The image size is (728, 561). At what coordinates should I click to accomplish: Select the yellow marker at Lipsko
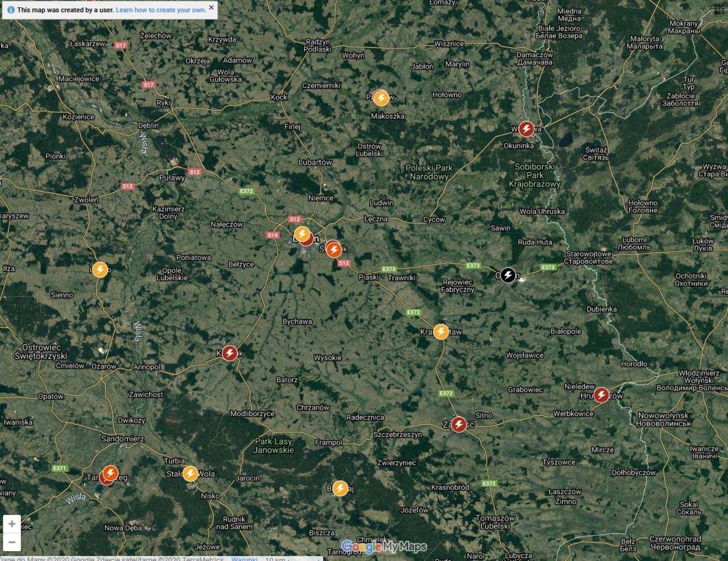[x=100, y=269]
